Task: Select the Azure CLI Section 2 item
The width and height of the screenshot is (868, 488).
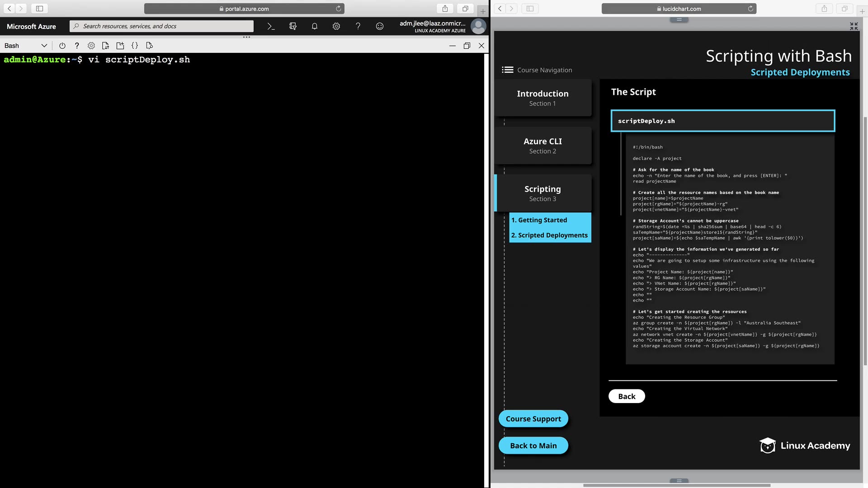Action: [542, 145]
